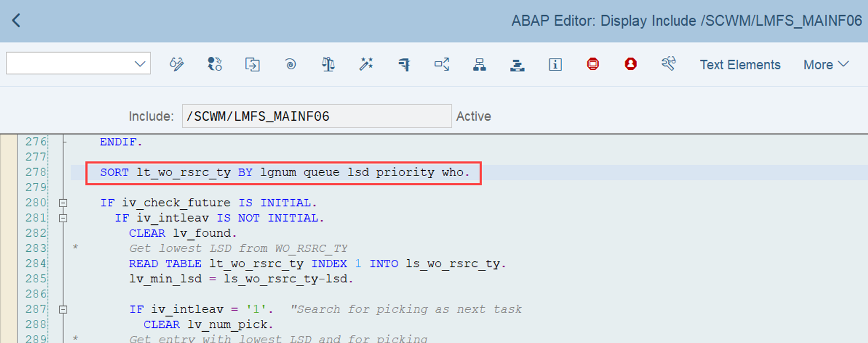Set an external breakpoint user icon
The image size is (868, 343).
tap(630, 64)
